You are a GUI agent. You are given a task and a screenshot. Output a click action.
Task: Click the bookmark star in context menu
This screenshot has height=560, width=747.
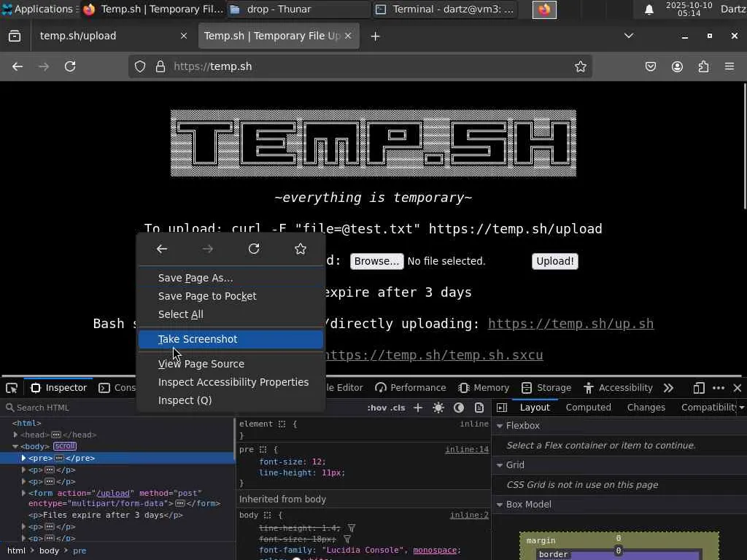point(300,249)
